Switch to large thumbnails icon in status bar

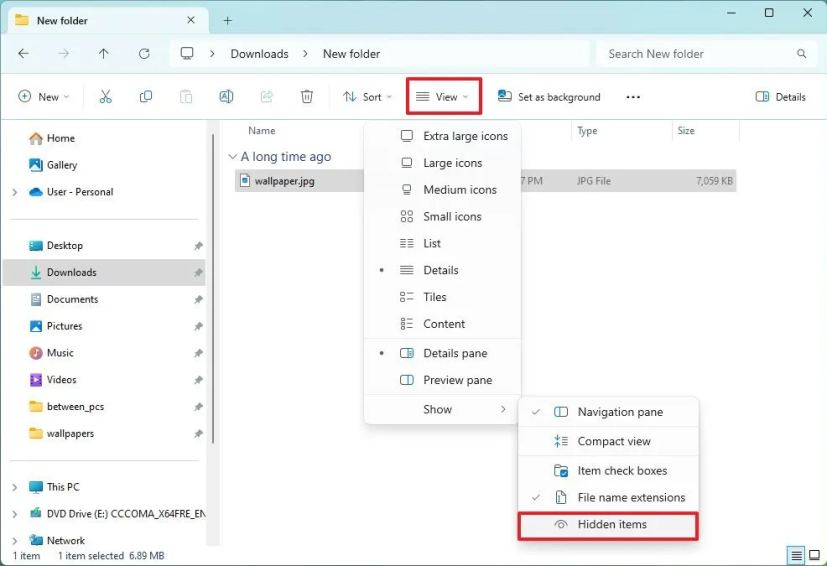(815, 555)
